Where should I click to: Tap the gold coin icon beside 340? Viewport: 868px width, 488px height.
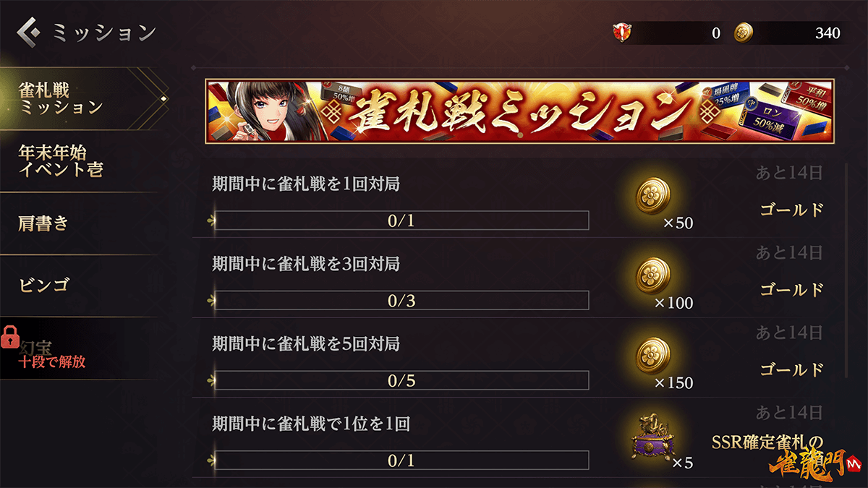point(744,33)
